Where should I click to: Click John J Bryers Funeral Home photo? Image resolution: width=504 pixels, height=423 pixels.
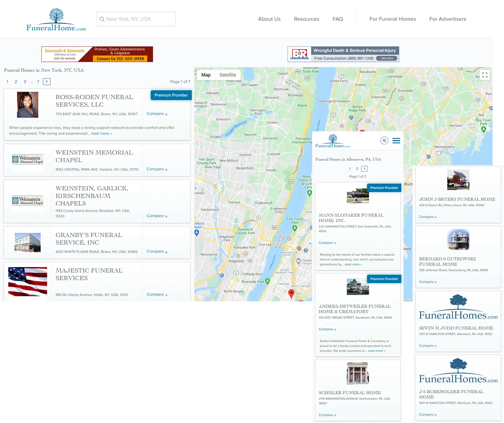[x=458, y=180]
